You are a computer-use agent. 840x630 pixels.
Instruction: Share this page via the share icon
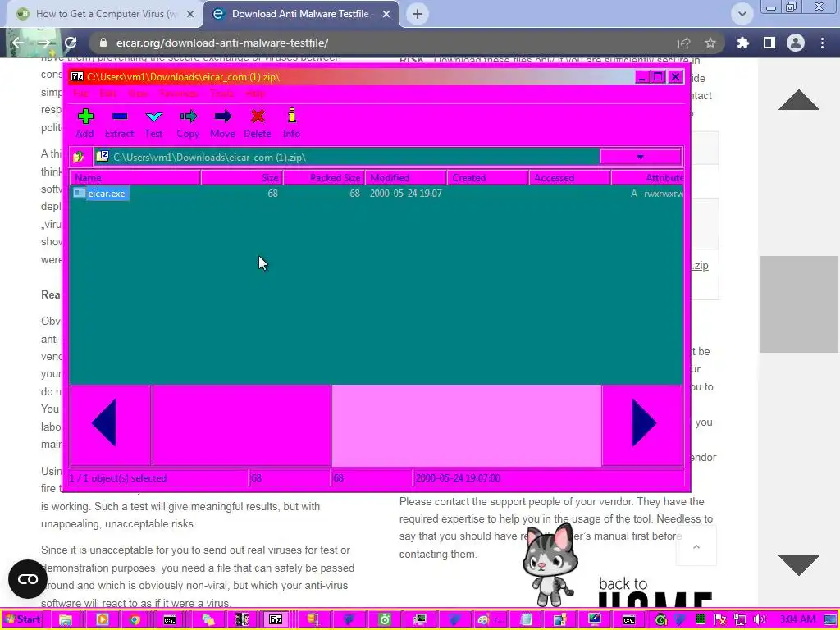click(x=684, y=43)
